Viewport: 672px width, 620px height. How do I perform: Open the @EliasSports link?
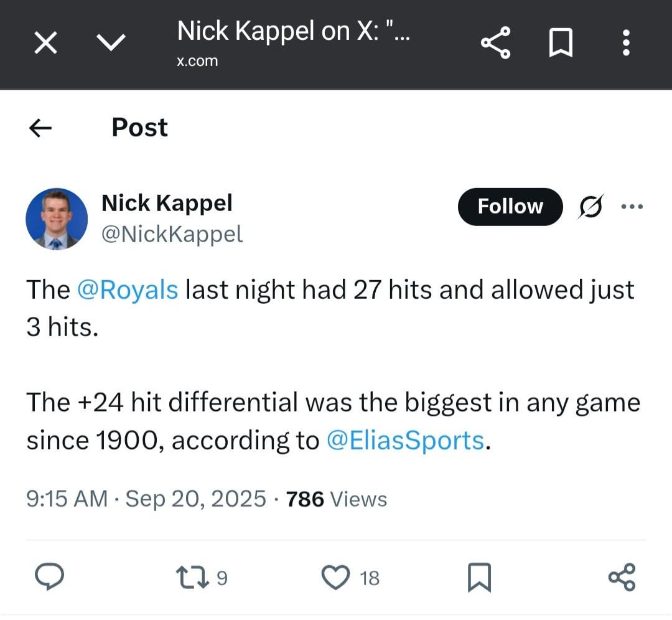point(405,439)
